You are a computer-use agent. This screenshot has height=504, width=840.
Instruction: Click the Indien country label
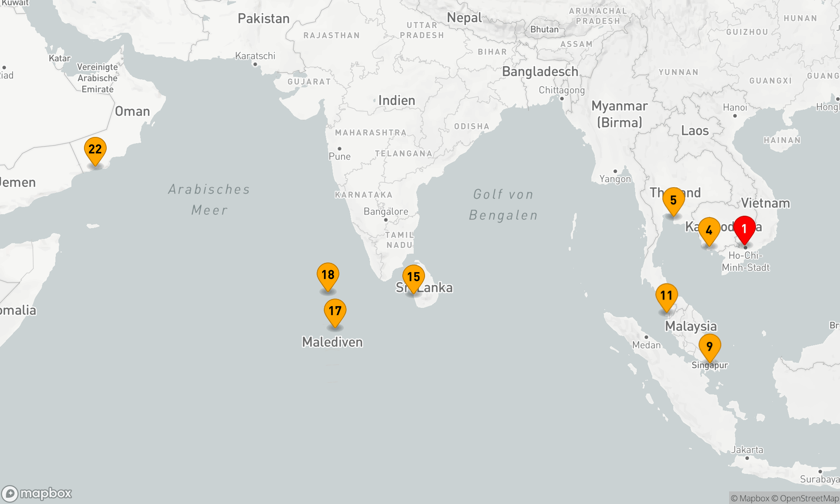(396, 101)
